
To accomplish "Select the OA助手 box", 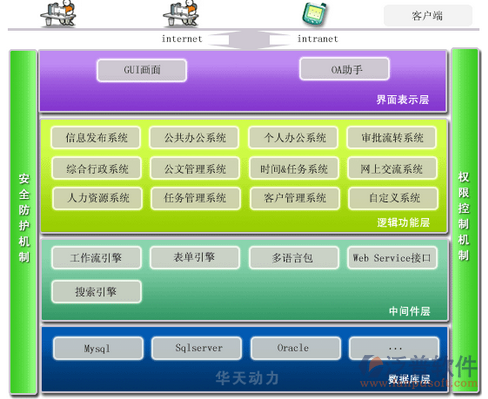I will pos(345,69).
